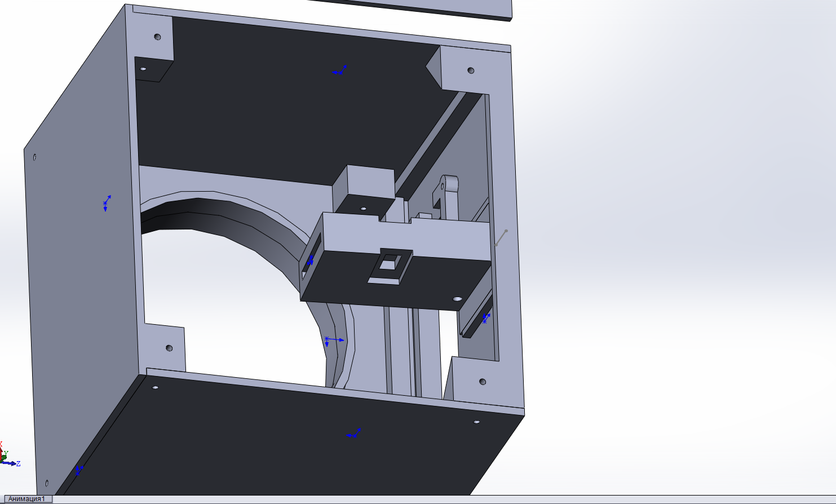The image size is (836, 504).
Task: Select the origin marker on left side panel
Action: (107, 203)
